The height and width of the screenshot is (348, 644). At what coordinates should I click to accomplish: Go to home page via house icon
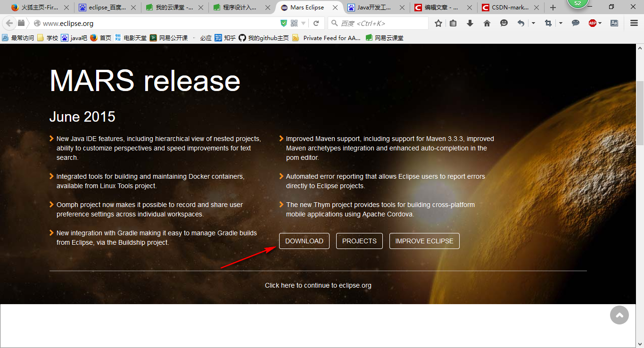tap(487, 23)
